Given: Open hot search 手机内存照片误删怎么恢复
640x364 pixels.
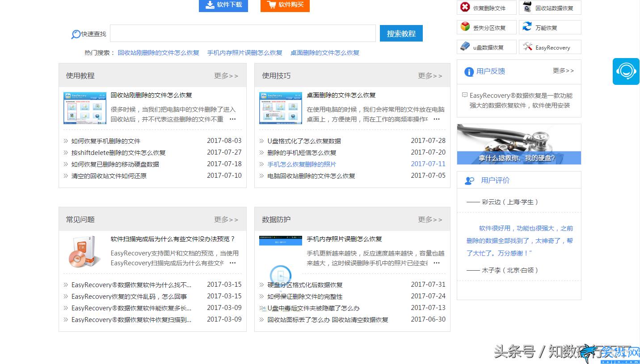Looking at the screenshot, I should tap(245, 53).
